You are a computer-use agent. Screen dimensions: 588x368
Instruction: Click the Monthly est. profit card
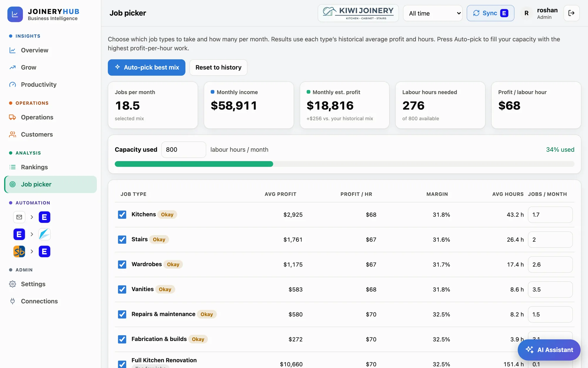[344, 105]
